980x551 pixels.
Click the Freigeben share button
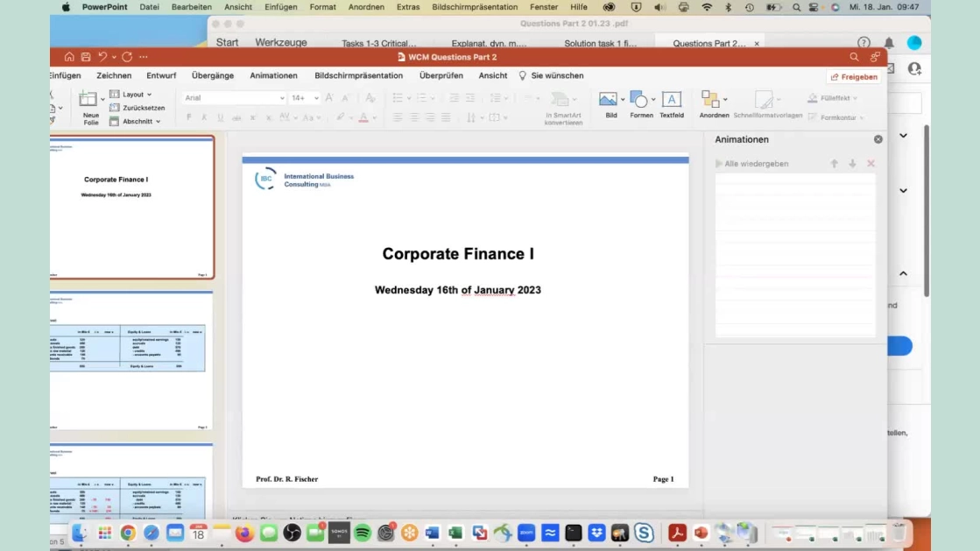(854, 77)
